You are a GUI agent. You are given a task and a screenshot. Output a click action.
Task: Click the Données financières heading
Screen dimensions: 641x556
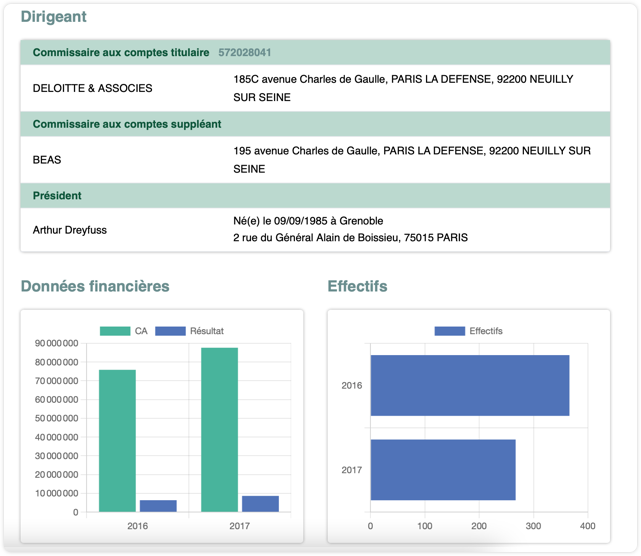(x=95, y=286)
